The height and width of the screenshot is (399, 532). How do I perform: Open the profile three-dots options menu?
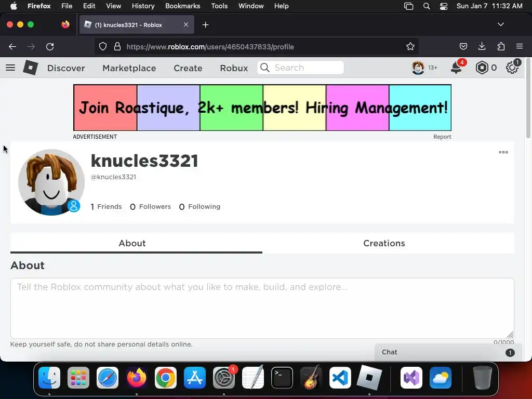point(503,152)
